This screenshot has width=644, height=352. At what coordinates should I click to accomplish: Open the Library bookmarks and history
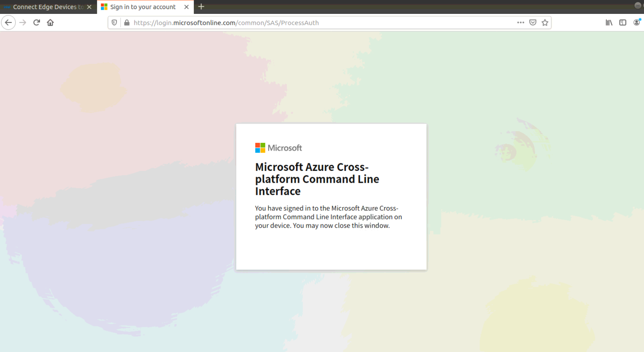609,22
